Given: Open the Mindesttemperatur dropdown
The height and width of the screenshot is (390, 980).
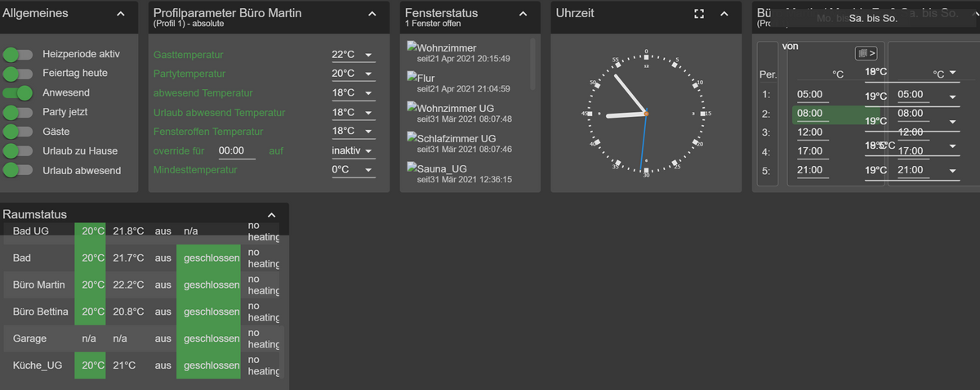Looking at the screenshot, I should click(x=353, y=170).
